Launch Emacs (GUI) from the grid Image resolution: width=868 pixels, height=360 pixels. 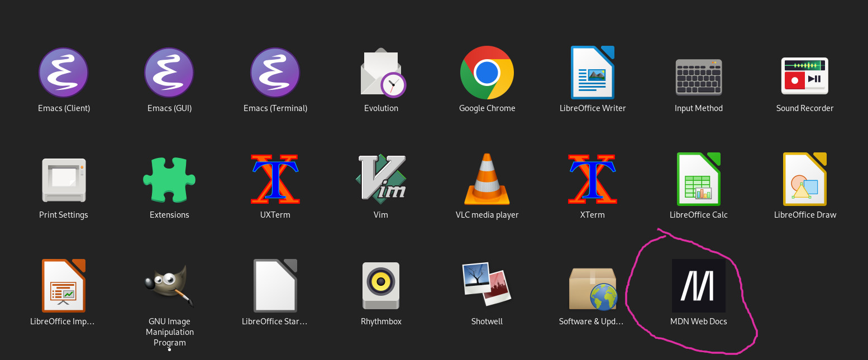[x=169, y=73]
